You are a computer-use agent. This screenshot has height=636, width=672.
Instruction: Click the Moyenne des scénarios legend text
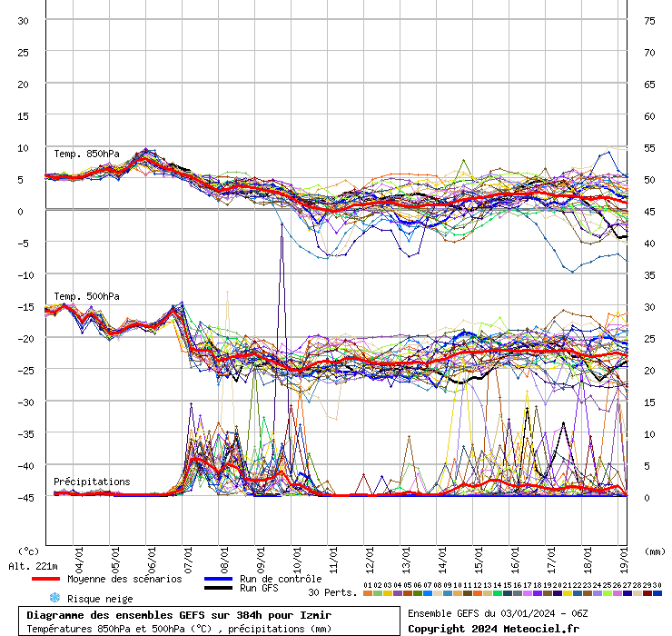tap(124, 579)
